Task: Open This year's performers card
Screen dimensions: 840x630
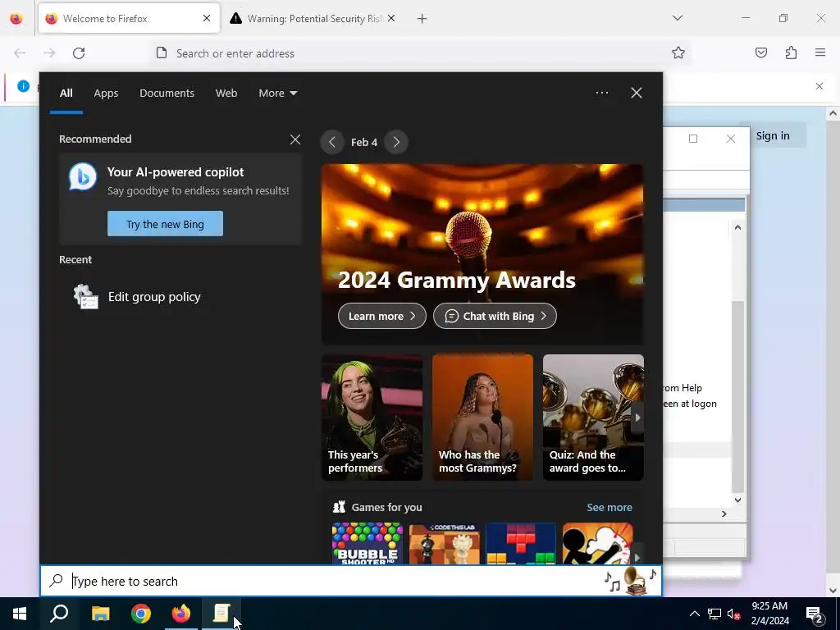Action: [372, 418]
